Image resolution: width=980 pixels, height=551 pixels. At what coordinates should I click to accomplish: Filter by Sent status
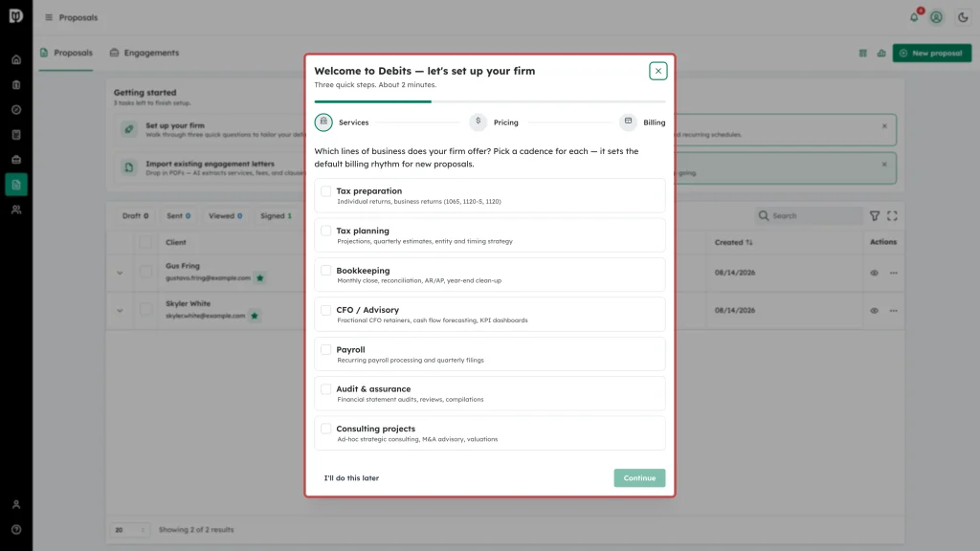pyautogui.click(x=179, y=215)
